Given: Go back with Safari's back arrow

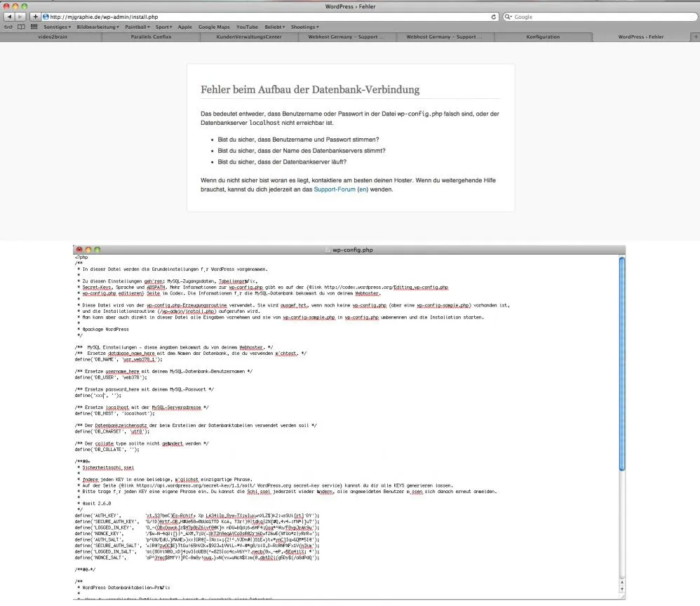Looking at the screenshot, I should [9, 17].
